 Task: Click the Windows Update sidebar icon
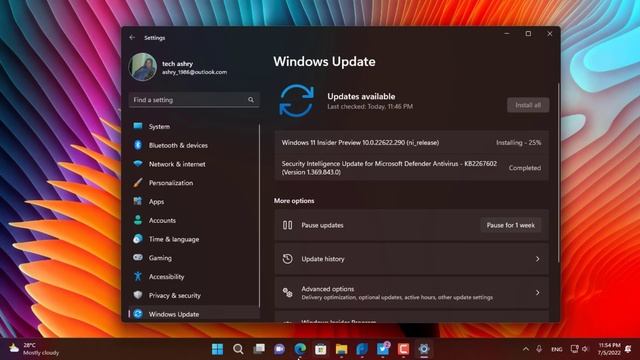click(x=138, y=314)
